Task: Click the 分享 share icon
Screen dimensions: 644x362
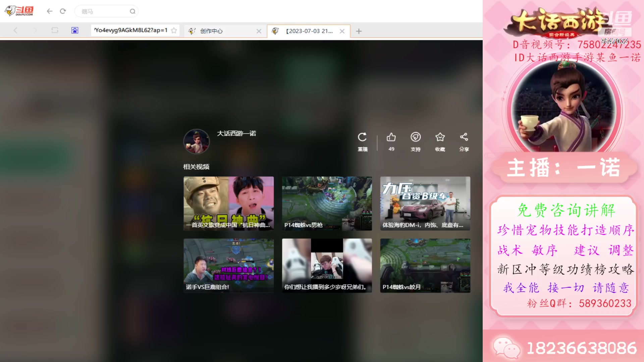Action: [464, 137]
